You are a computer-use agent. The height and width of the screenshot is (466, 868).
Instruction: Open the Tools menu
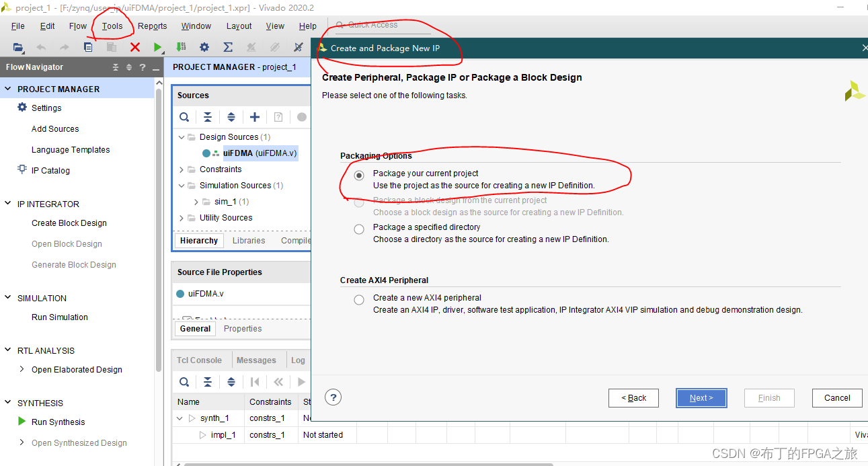point(112,26)
